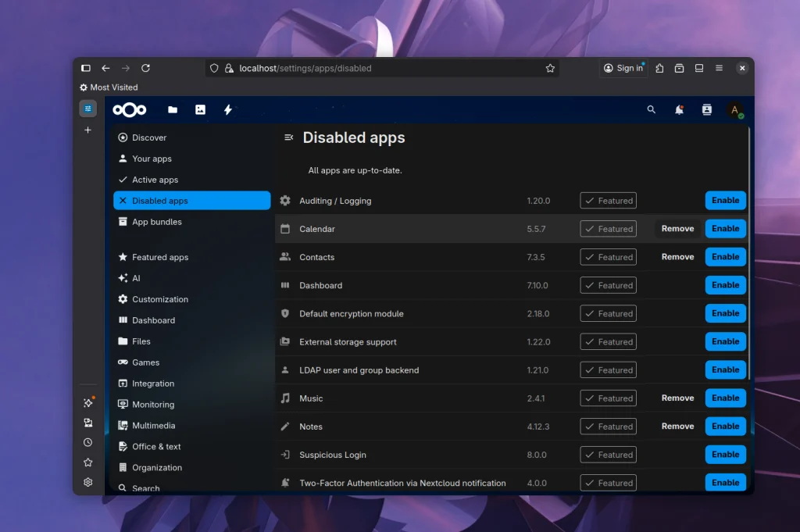Open the browser hamburger application menu
800x532 pixels.
pyautogui.click(x=719, y=69)
